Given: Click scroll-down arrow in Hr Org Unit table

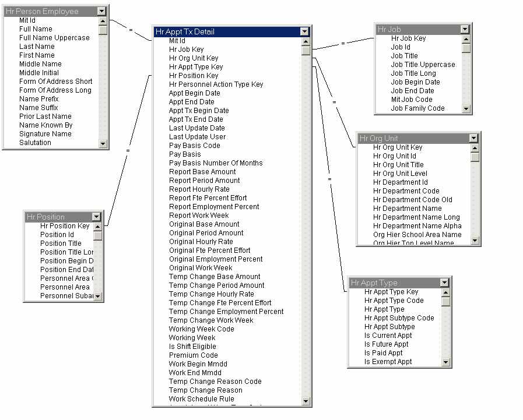Looking at the screenshot, I should coord(475,240).
